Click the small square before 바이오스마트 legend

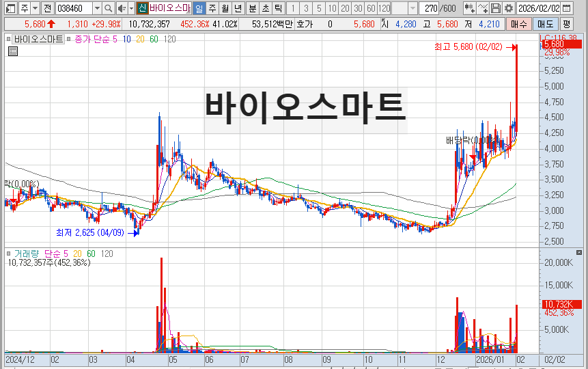point(9,39)
